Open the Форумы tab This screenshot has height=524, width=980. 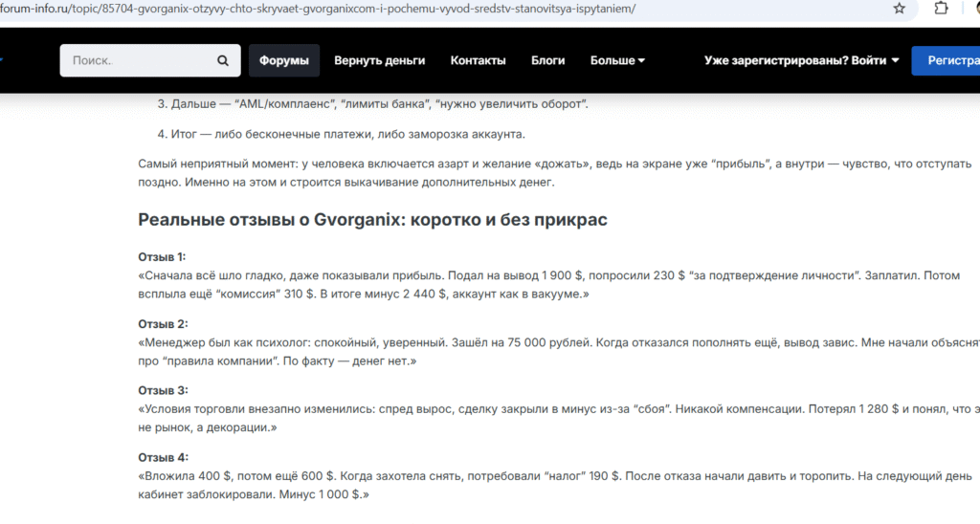284,60
